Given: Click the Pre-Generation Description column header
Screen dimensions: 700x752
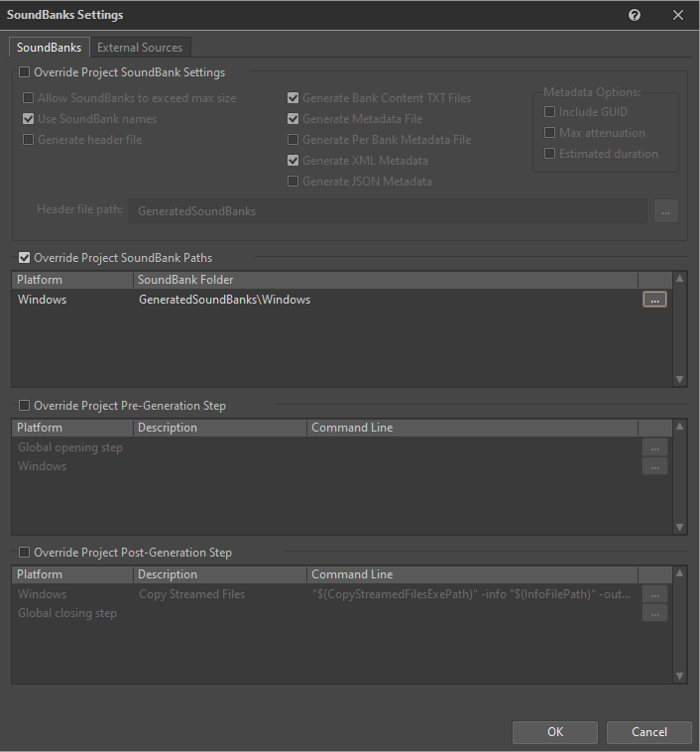Looking at the screenshot, I should [220, 428].
